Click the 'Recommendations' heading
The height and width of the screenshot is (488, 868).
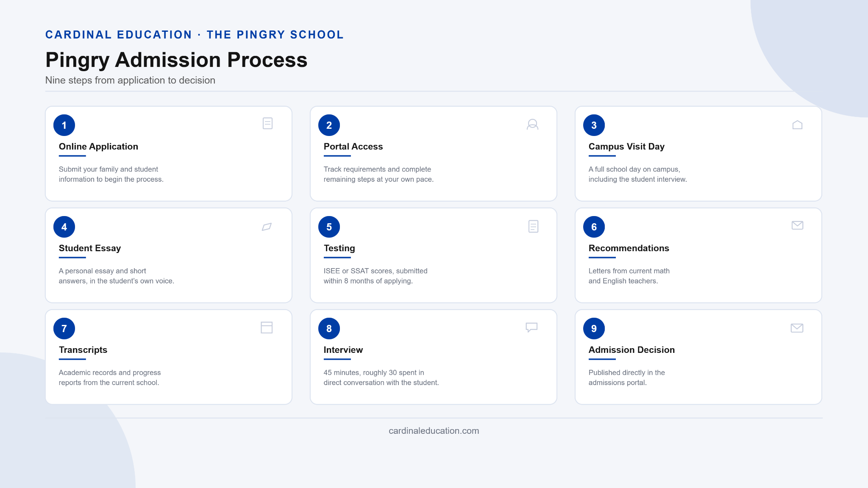pos(629,248)
